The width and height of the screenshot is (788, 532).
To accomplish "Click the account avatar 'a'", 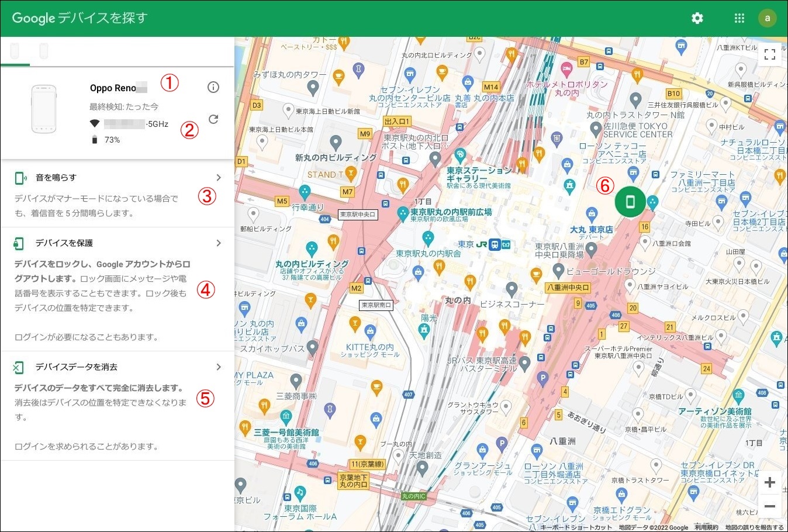I will [x=767, y=18].
